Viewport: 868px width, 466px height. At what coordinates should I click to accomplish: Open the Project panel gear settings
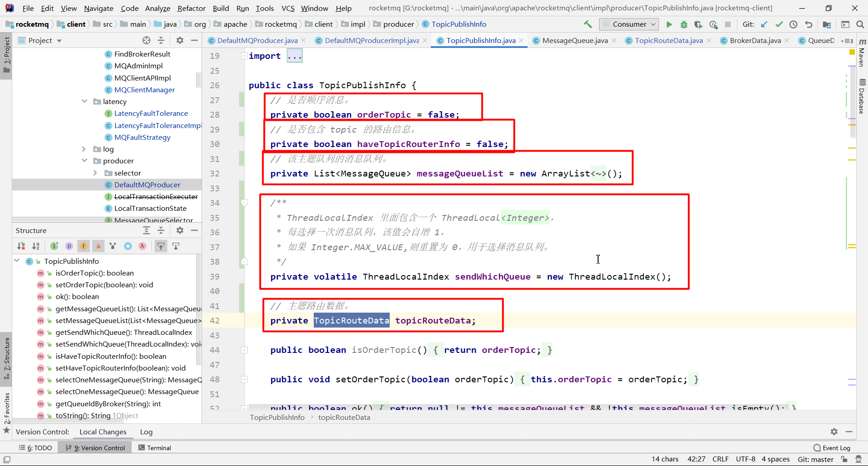click(x=180, y=40)
